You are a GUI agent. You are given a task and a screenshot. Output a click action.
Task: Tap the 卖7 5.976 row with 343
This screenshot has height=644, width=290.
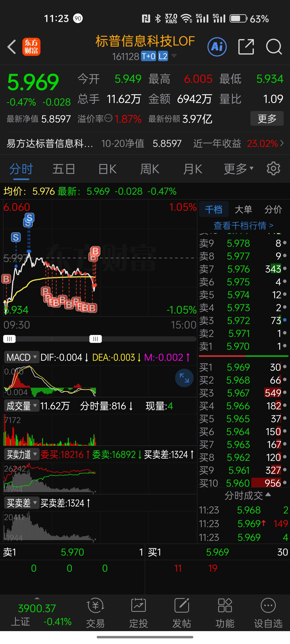tap(243, 269)
